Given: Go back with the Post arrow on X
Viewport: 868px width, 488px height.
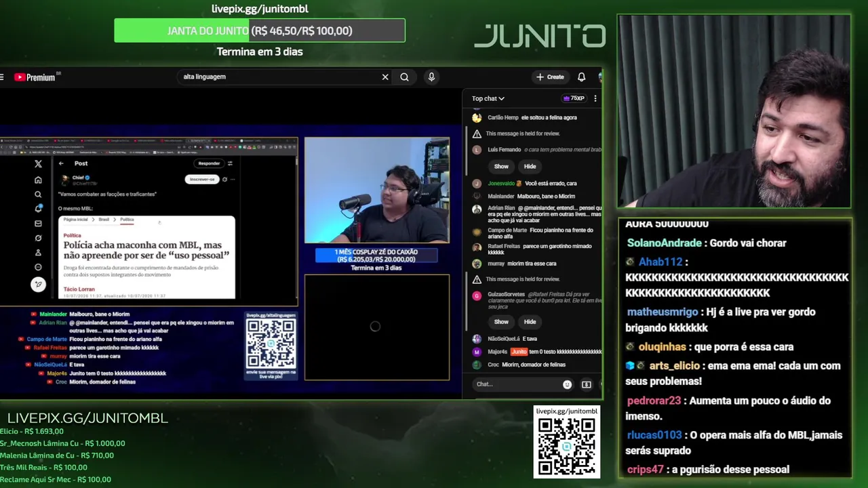Looking at the screenshot, I should coord(61,163).
